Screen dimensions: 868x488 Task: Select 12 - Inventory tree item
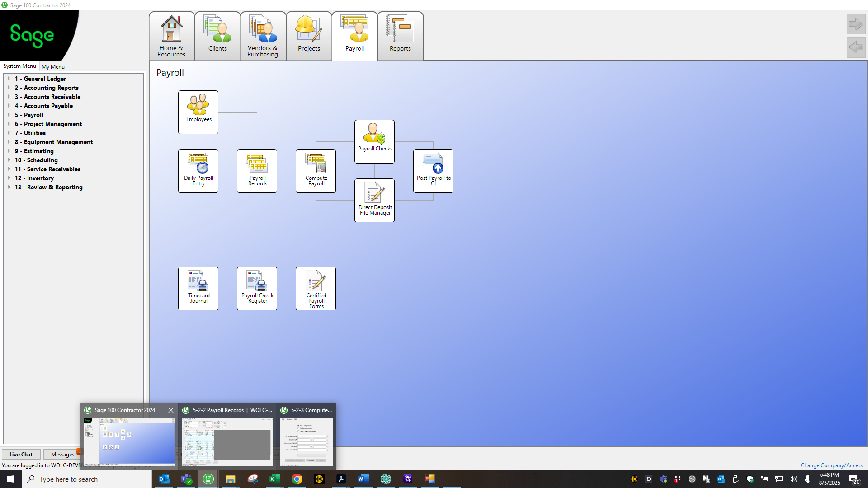(34, 178)
